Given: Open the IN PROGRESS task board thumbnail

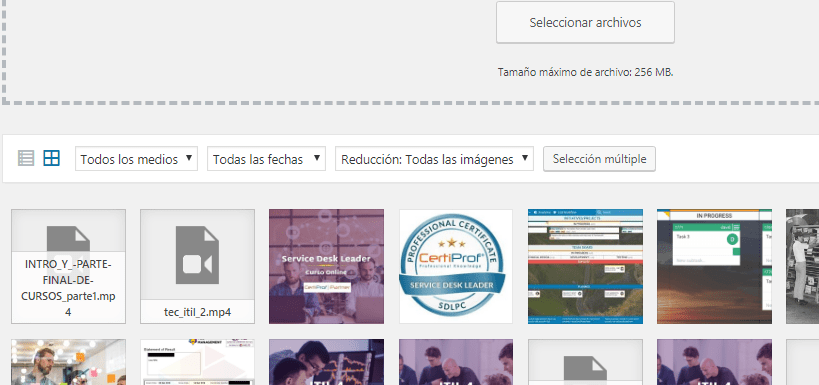Looking at the screenshot, I should pyautogui.click(x=714, y=266).
